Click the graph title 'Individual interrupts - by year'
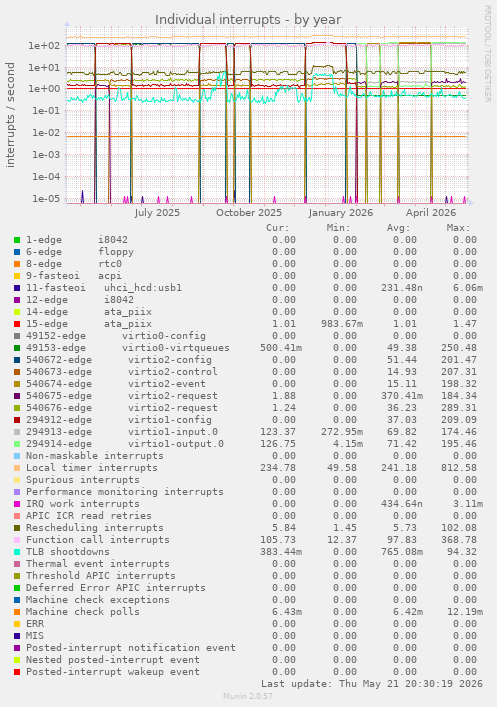497x707 pixels. click(x=248, y=20)
